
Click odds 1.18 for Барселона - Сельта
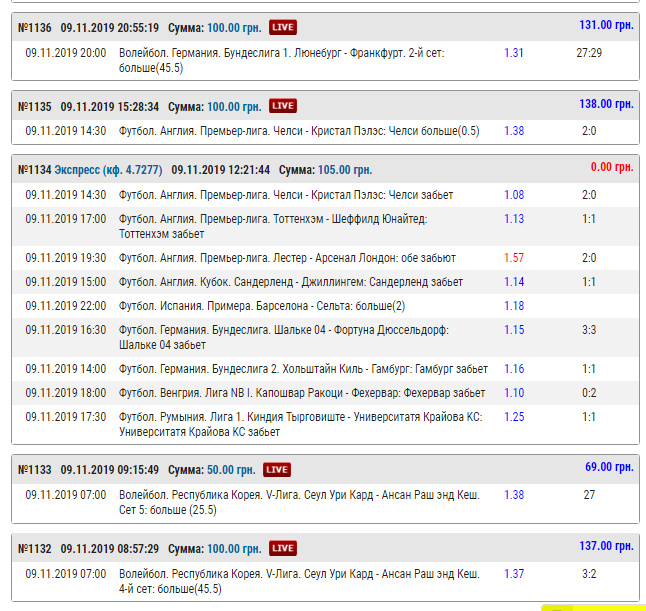pos(514,306)
